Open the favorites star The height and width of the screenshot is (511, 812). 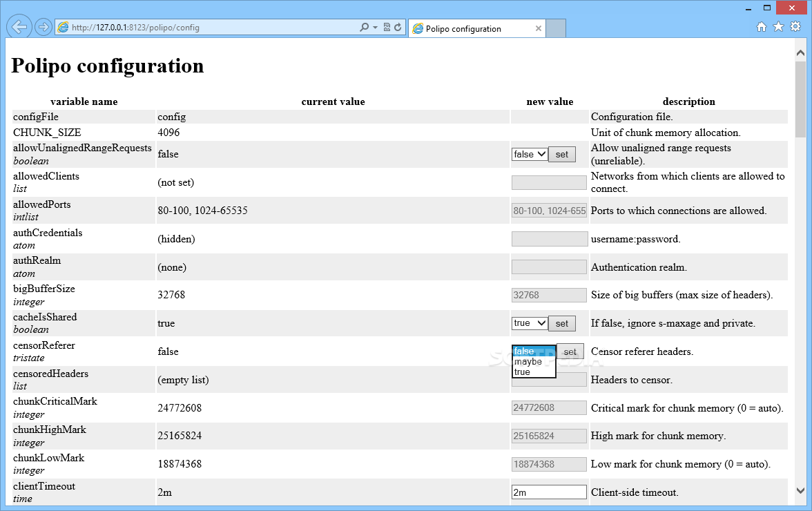coord(778,27)
